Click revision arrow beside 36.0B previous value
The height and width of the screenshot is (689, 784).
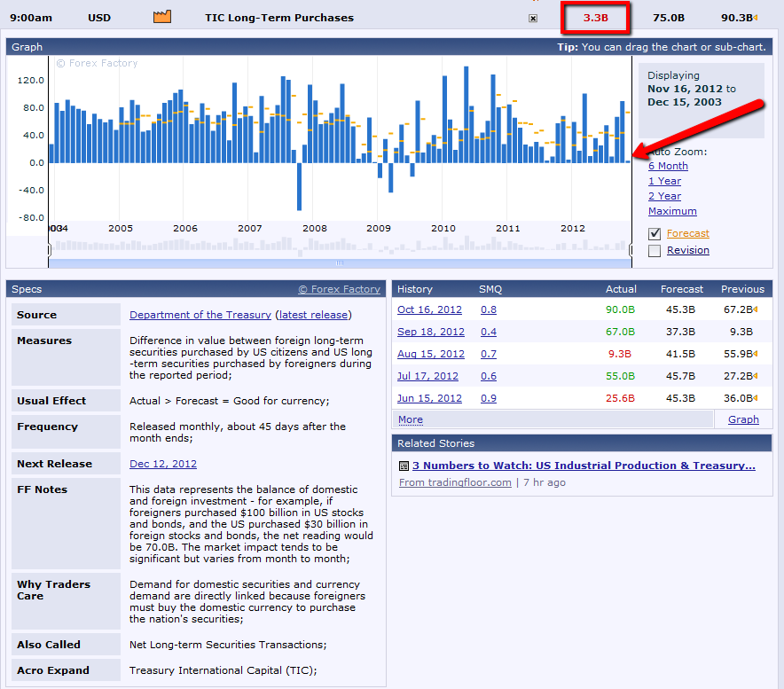tap(756, 398)
